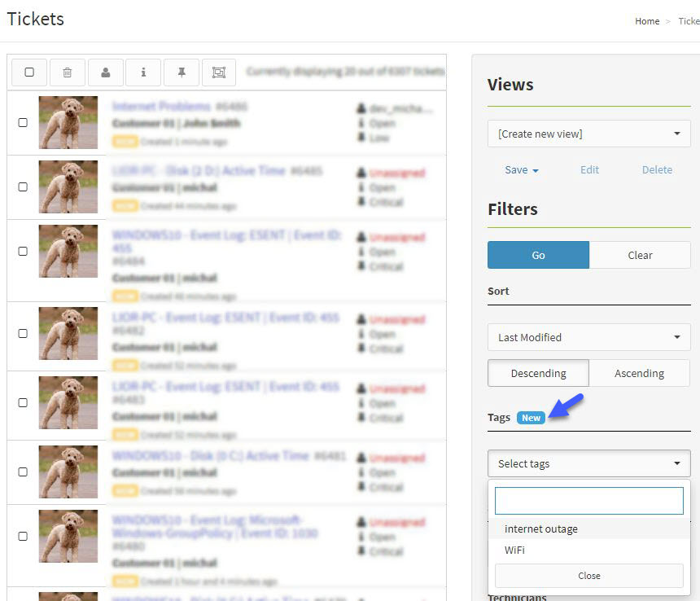Expand the Save dropdown menu

[522, 170]
